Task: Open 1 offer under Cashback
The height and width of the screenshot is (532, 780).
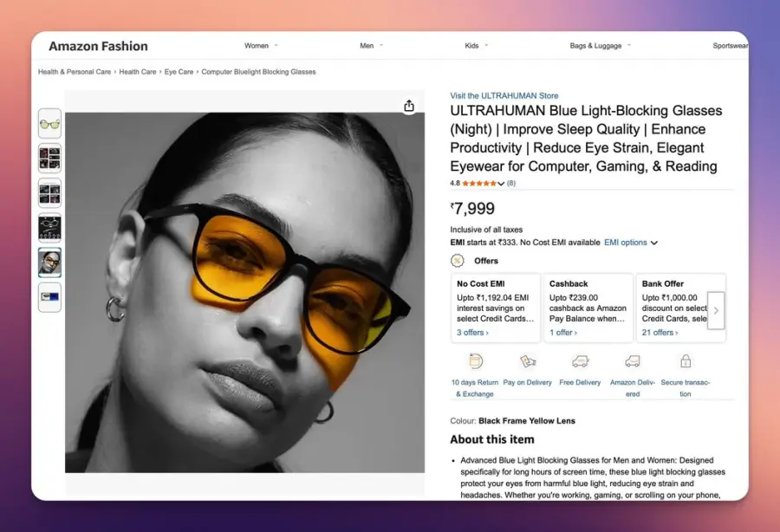Action: (x=563, y=333)
